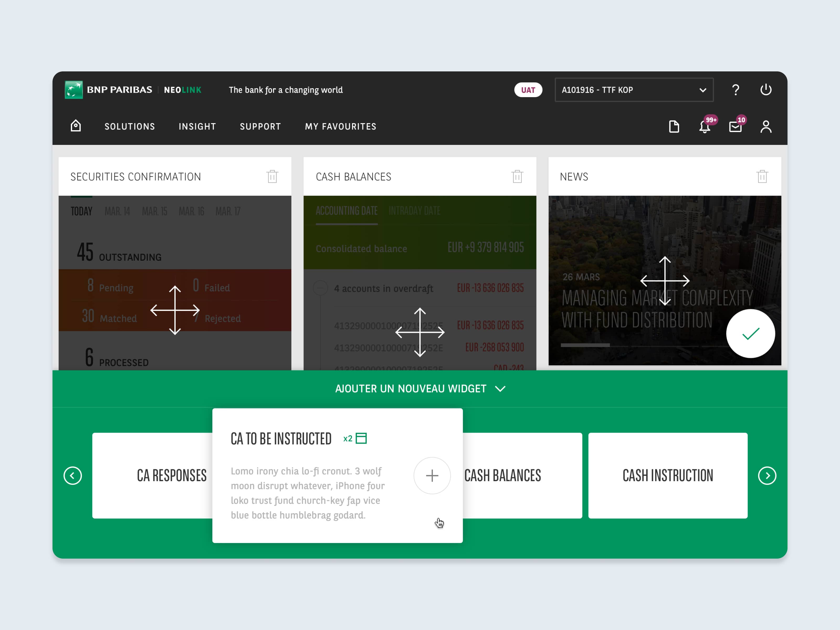Screen dimensions: 840x630
Task: Collapse the 4 accounts in overdraft row
Action: point(321,288)
